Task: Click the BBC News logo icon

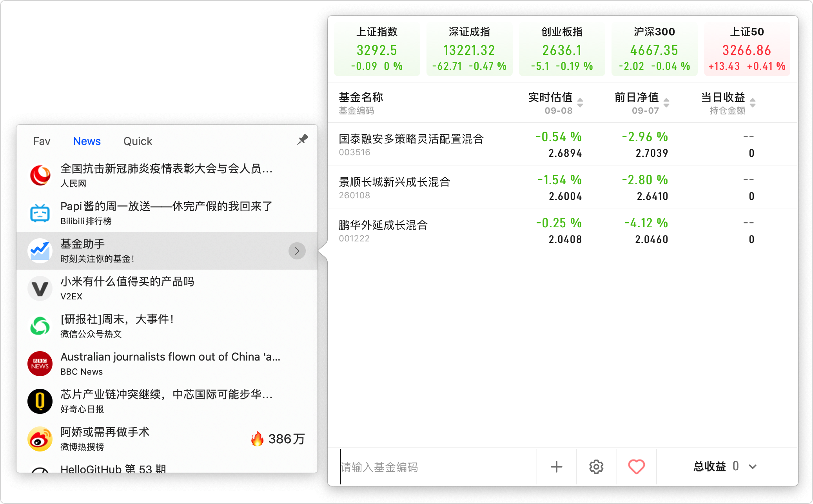Action: (x=40, y=364)
